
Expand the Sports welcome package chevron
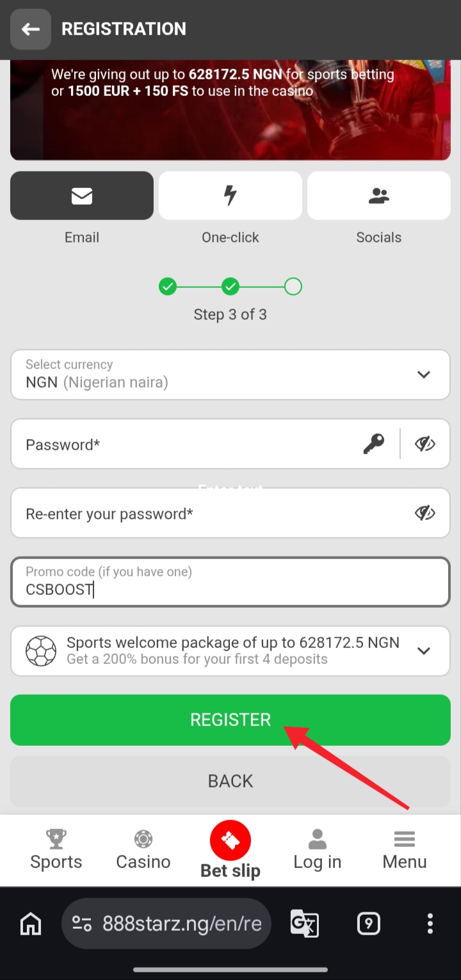coord(423,651)
